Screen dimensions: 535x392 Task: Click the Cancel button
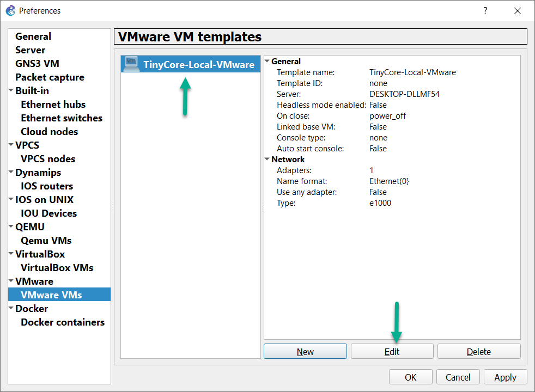[x=458, y=377]
